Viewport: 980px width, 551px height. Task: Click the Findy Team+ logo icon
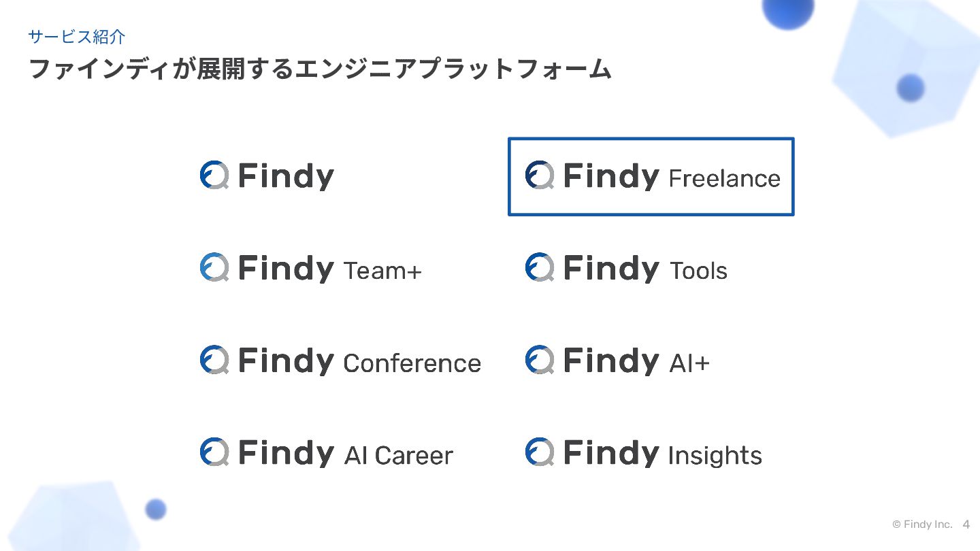click(214, 267)
